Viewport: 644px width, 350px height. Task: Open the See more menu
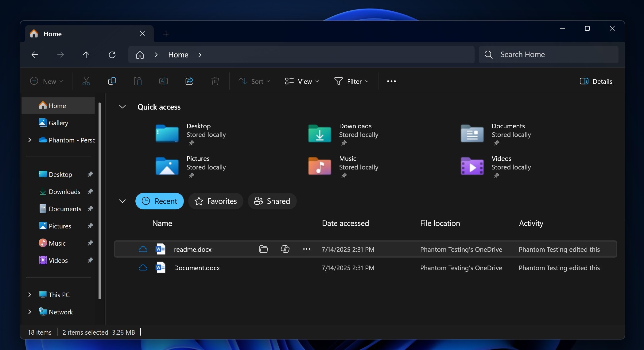pyautogui.click(x=391, y=81)
